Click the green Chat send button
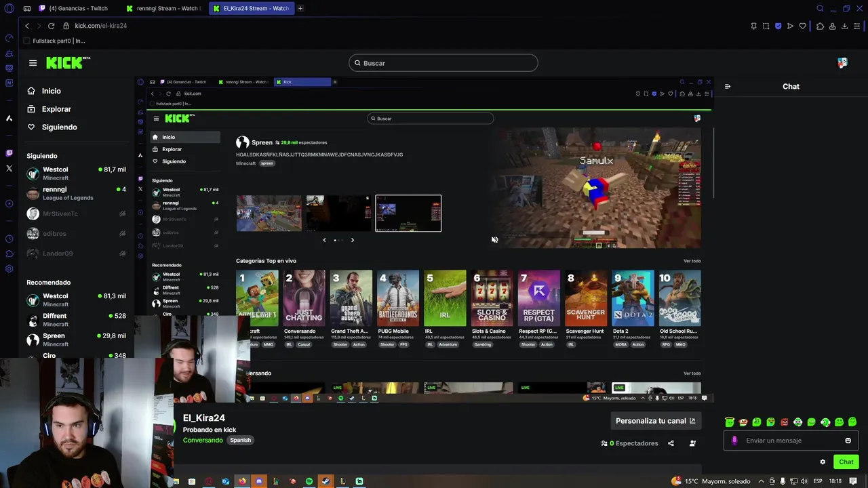The image size is (868, 488). coord(846,462)
